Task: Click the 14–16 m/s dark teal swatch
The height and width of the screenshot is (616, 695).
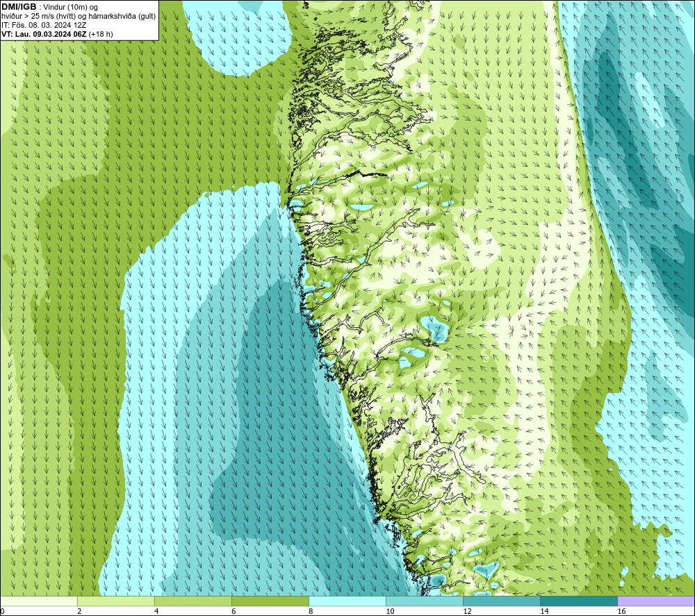Action: pyautogui.click(x=578, y=601)
